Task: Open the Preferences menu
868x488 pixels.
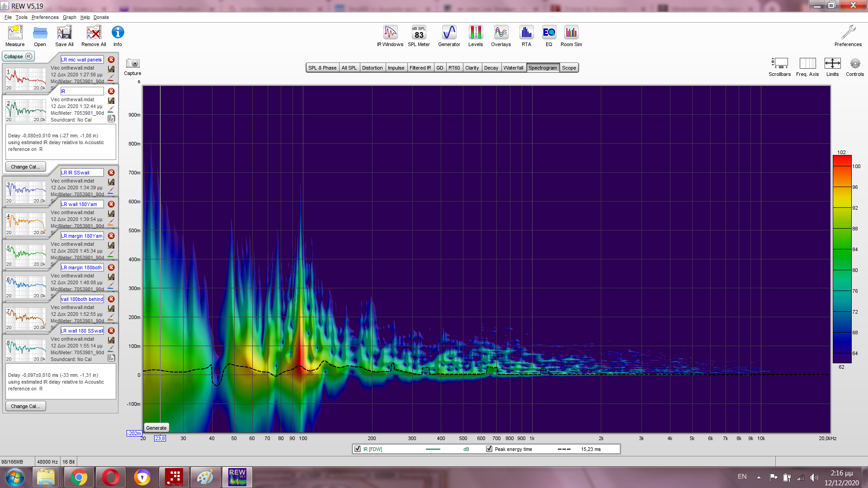Action: coord(45,17)
